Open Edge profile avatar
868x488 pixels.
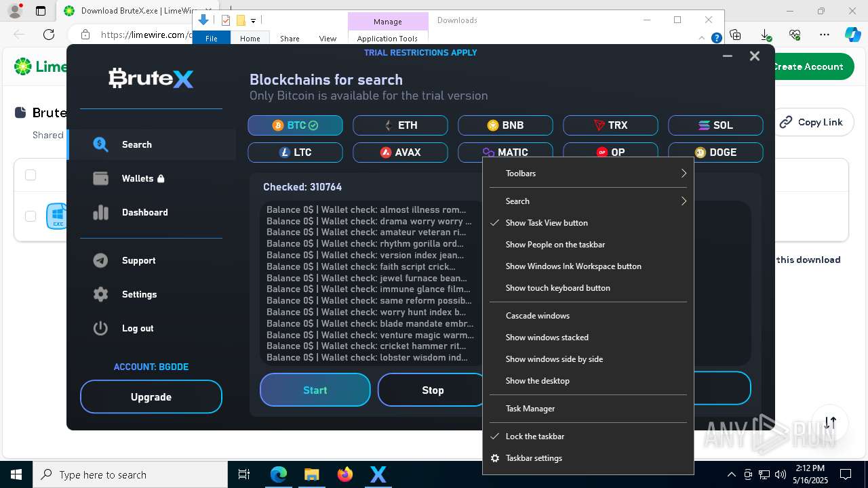[15, 11]
